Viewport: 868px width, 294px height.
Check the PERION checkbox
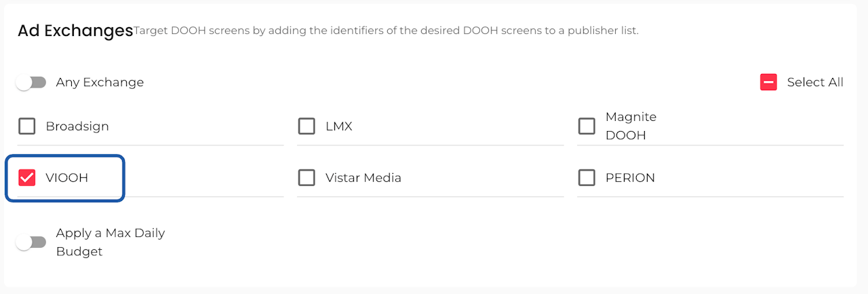coord(587,178)
